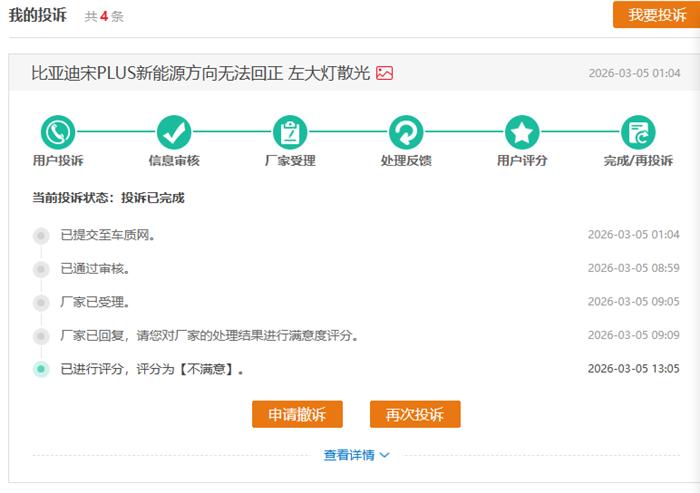Click the green active timeline dot for 已进行评分

[41, 369]
